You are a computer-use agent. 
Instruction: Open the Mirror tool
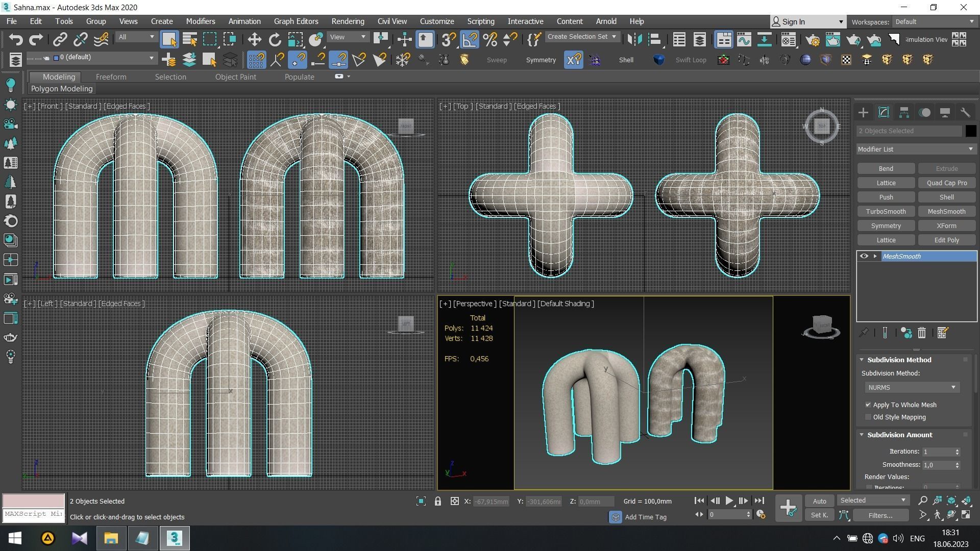point(634,40)
